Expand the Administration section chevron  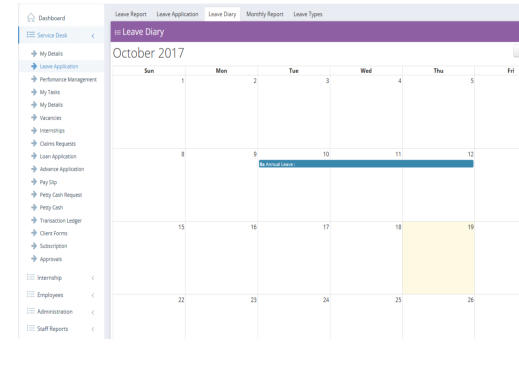click(93, 312)
